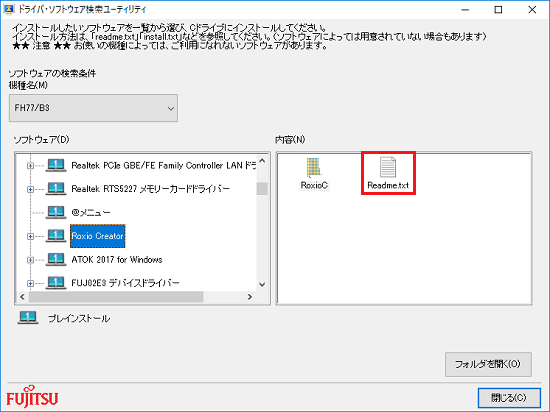This screenshot has height=412, width=550.
Task: Expand the ATOK 2017 for Windows node
Action: coord(31,260)
